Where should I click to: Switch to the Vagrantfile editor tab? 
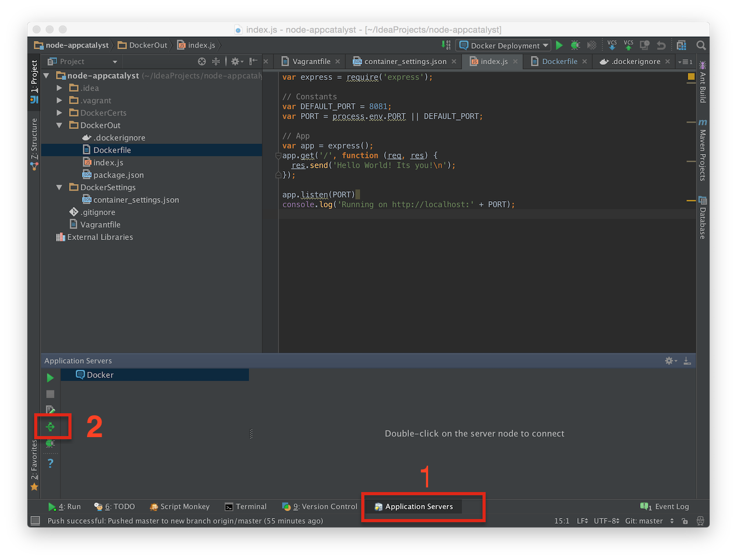click(x=311, y=62)
